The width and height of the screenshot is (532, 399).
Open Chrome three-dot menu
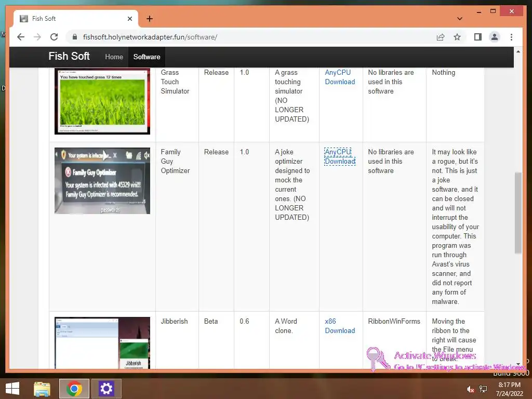tap(511, 37)
